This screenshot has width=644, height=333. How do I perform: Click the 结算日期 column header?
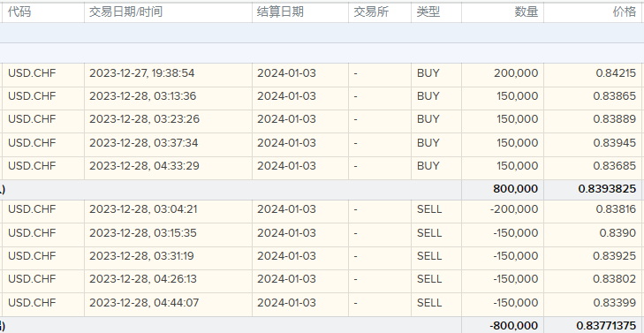coord(281,11)
